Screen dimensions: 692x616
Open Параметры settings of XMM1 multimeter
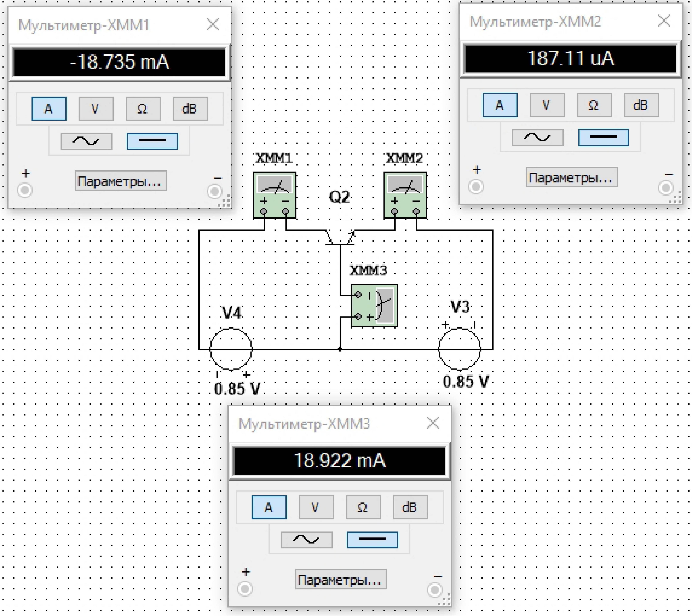121,181
